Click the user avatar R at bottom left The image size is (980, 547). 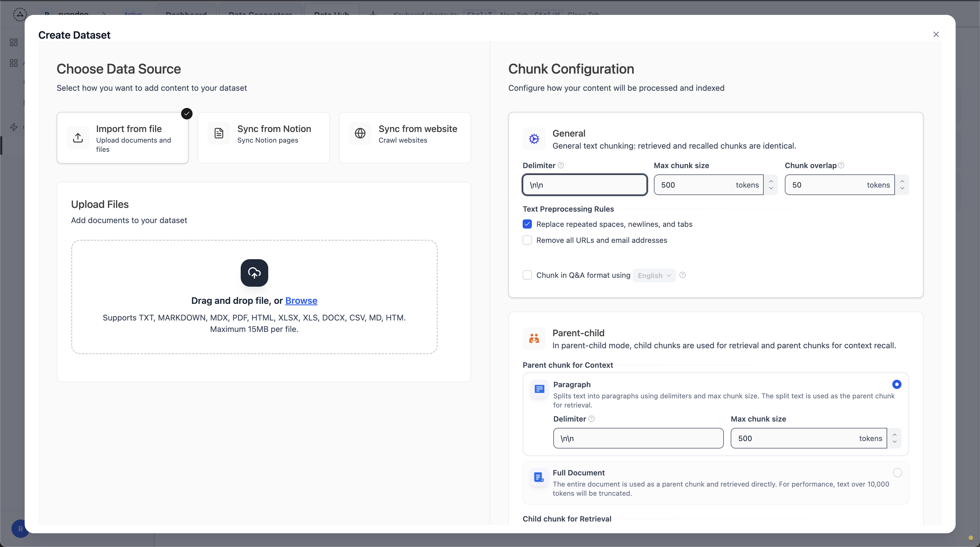pyautogui.click(x=20, y=528)
